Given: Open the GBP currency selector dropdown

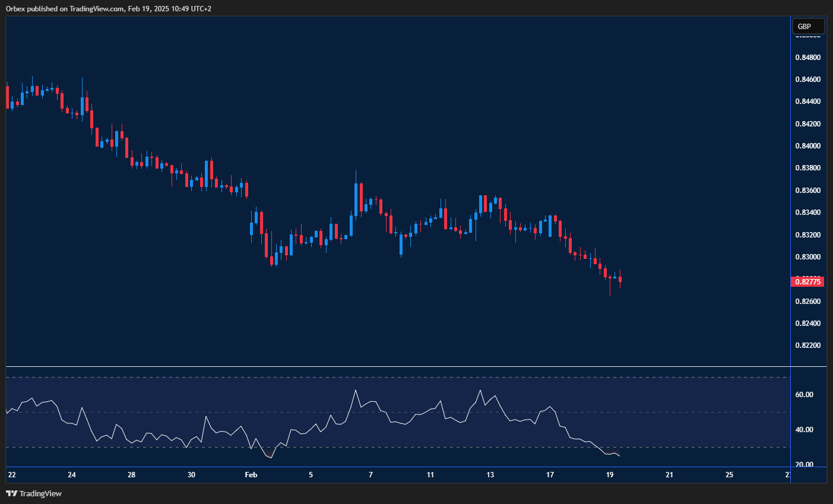Looking at the screenshot, I should pyautogui.click(x=807, y=26).
